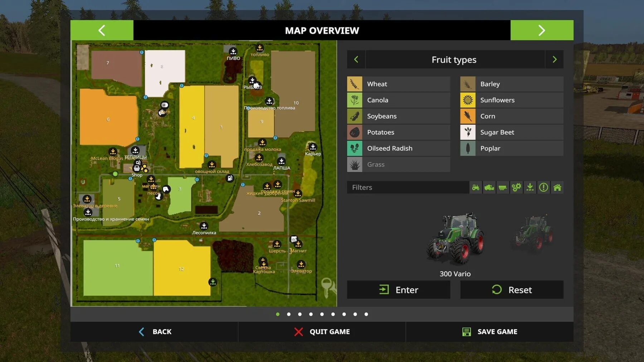Go to previous page with left green arrow
Screen dimensions: 644x362
point(102,30)
